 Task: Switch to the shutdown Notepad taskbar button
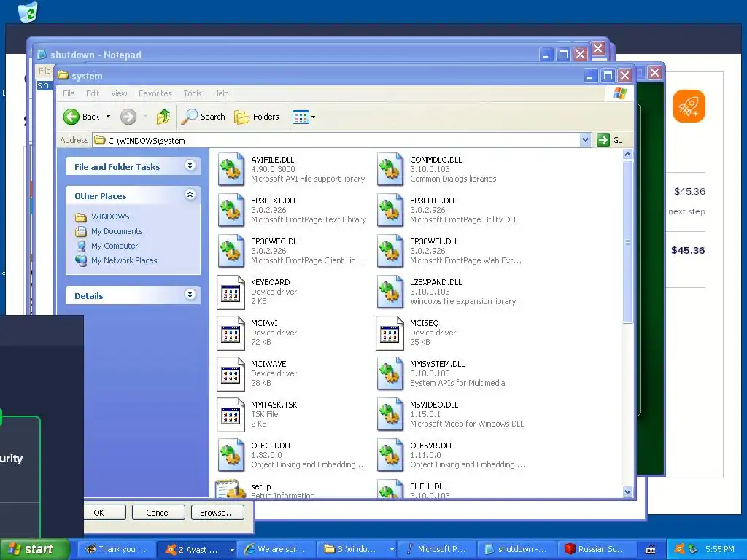(517, 549)
